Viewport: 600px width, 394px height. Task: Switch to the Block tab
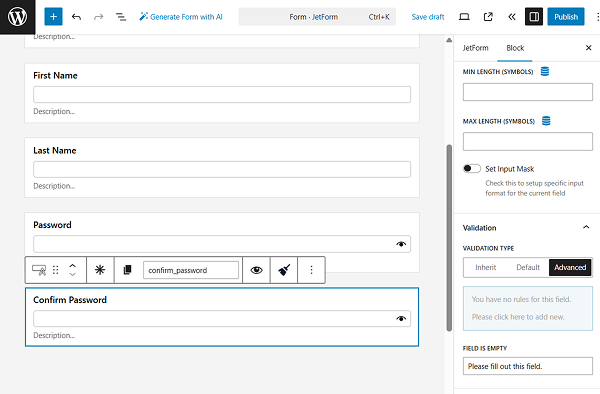tap(515, 48)
